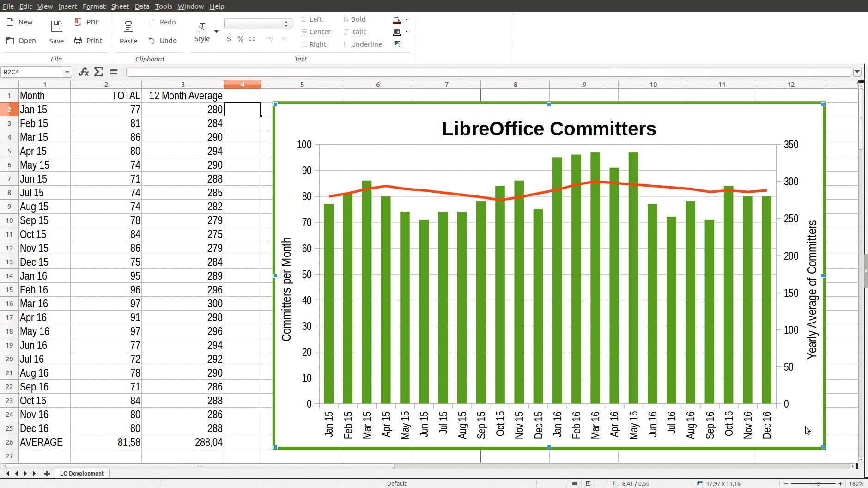This screenshot has height=488, width=868.
Task: Select the LO Development sheet tab
Action: (x=82, y=473)
